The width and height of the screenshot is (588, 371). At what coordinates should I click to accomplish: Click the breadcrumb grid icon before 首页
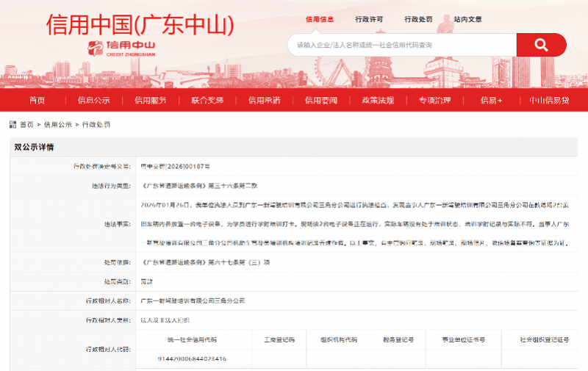tap(12, 124)
